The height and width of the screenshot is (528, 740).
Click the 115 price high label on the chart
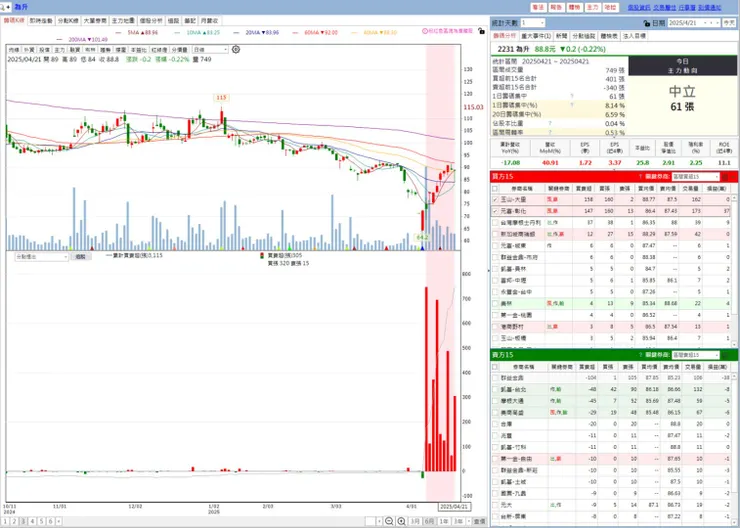(x=221, y=98)
